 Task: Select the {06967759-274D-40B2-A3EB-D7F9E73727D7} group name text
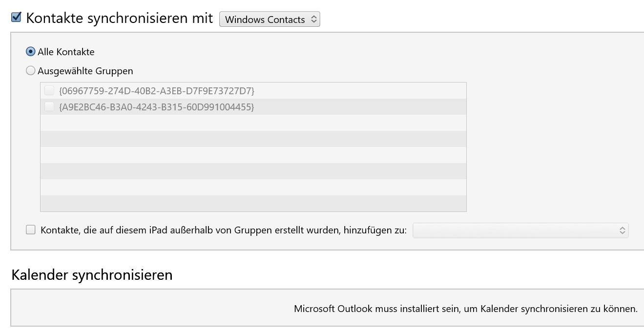156,91
